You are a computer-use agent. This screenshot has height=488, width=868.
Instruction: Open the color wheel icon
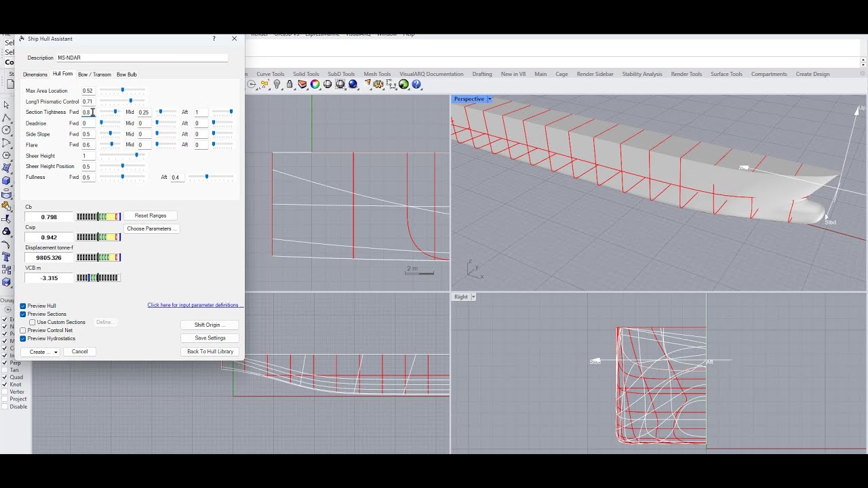tap(315, 85)
